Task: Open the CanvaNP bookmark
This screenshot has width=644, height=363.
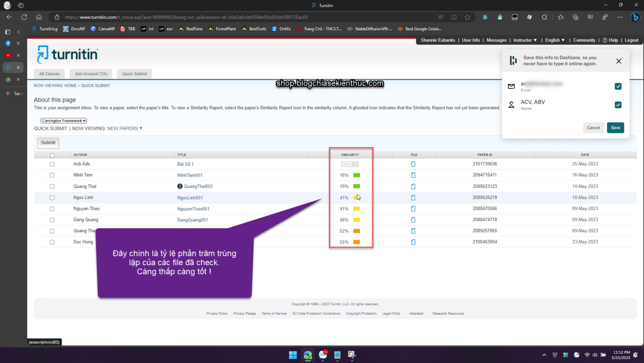Action: click(103, 29)
